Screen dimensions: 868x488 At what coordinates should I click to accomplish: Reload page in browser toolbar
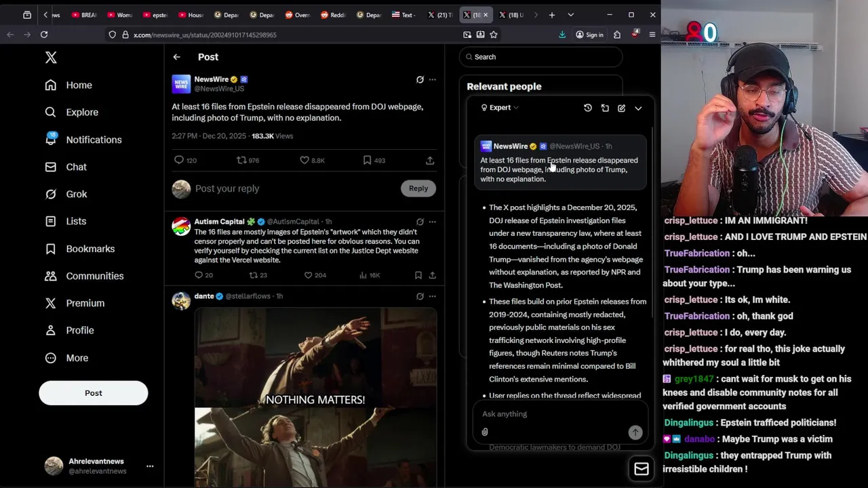pyautogui.click(x=44, y=35)
